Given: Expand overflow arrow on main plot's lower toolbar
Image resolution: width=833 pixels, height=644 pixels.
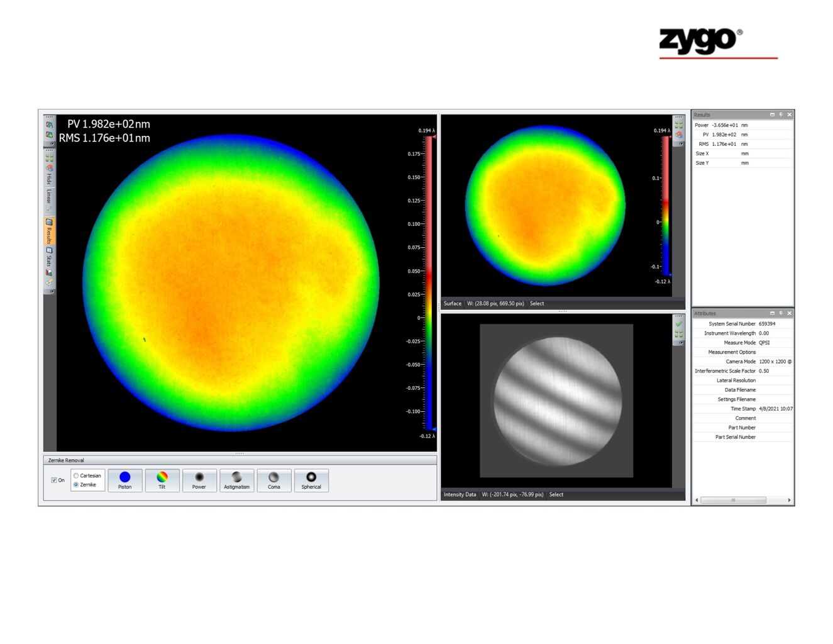Looking at the screenshot, I should point(52,292).
